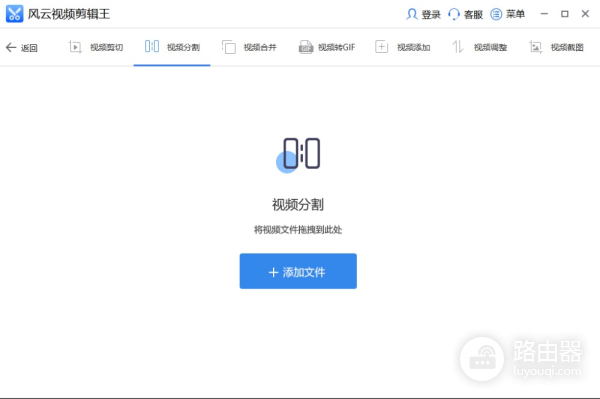Click the 客服 headset icon
600x399 pixels.
[x=453, y=14]
